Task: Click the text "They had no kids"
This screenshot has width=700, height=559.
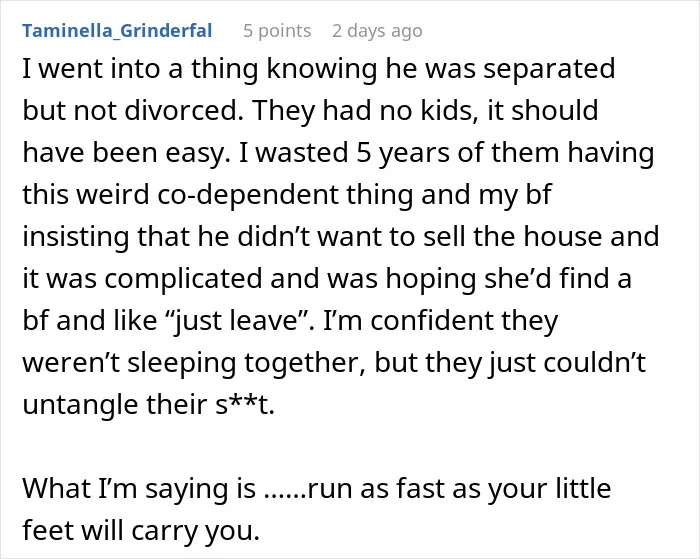Action: (362, 110)
